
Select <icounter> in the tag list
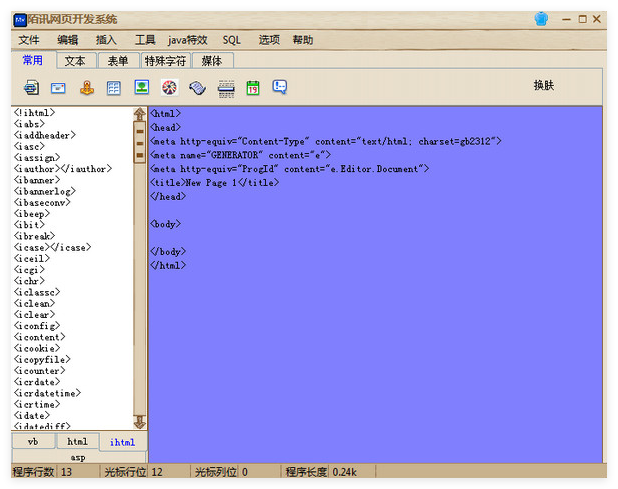pyautogui.click(x=39, y=371)
